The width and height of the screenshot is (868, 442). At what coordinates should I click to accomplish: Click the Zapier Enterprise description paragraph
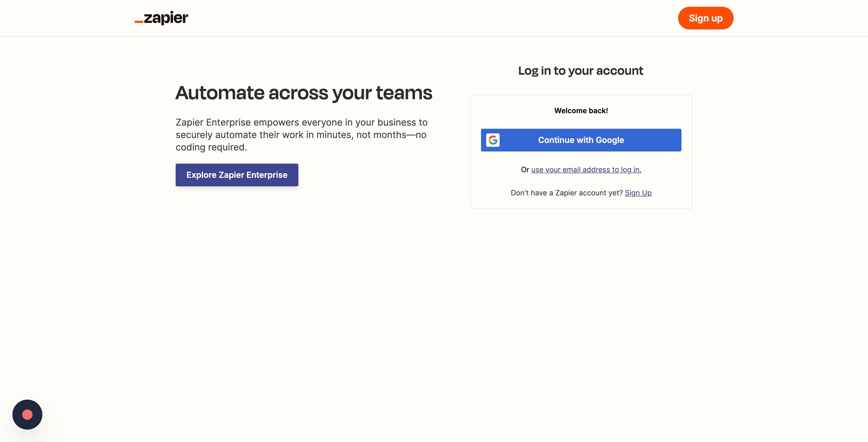click(x=301, y=134)
